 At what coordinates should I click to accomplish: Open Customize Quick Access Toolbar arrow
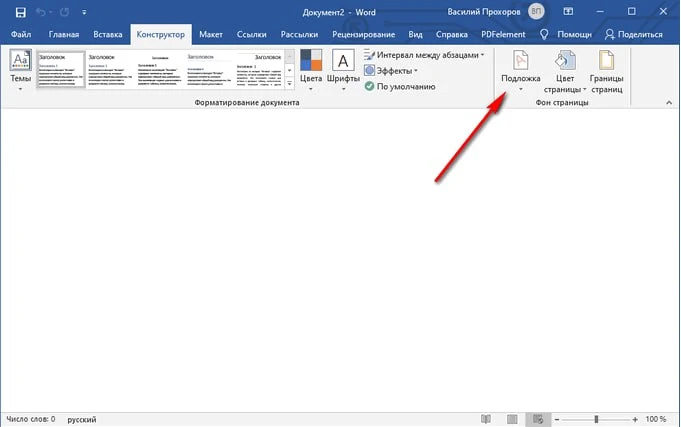click(x=84, y=13)
